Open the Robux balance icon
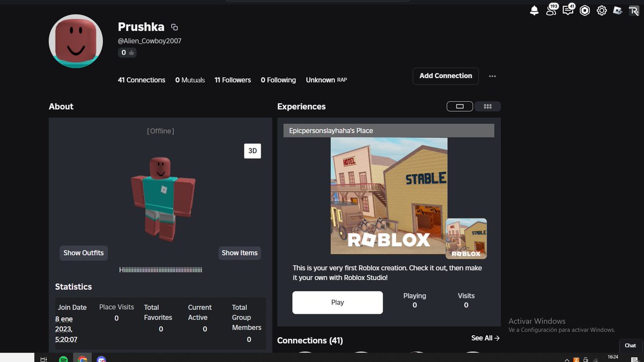Viewport: 644px width, 362px height. pyautogui.click(x=585, y=10)
